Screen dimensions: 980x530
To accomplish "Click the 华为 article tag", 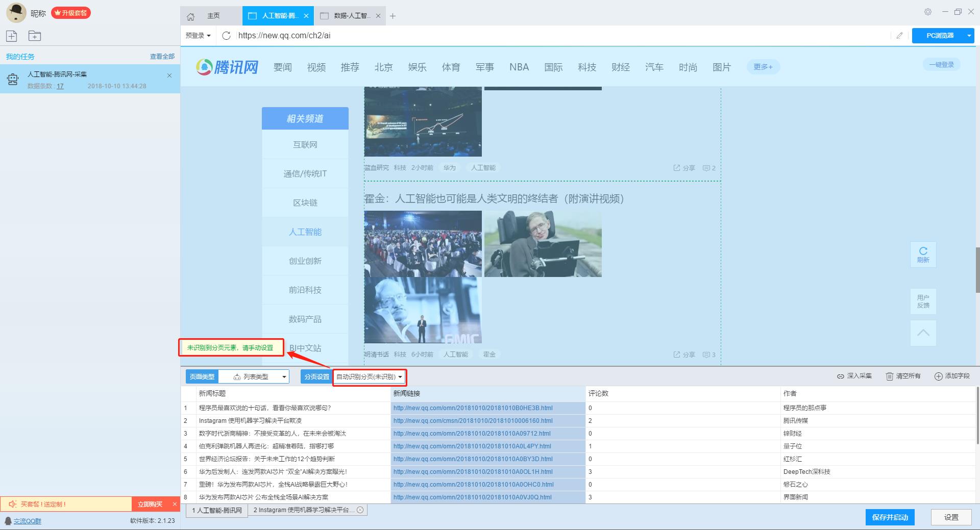I will tap(449, 168).
